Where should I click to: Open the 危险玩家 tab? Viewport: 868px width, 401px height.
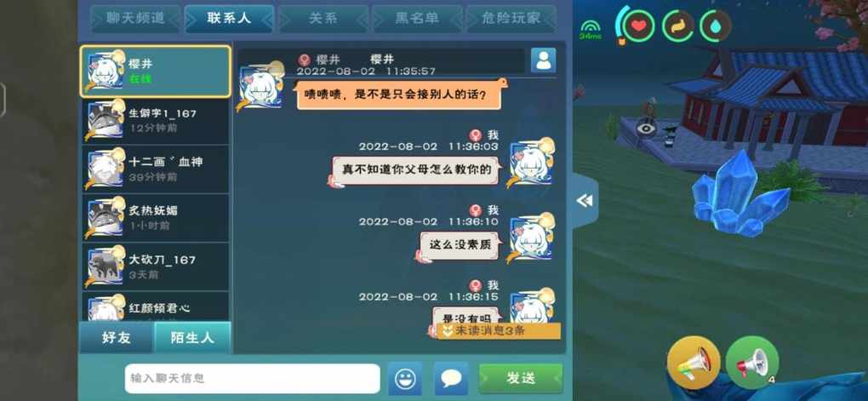pos(511,18)
